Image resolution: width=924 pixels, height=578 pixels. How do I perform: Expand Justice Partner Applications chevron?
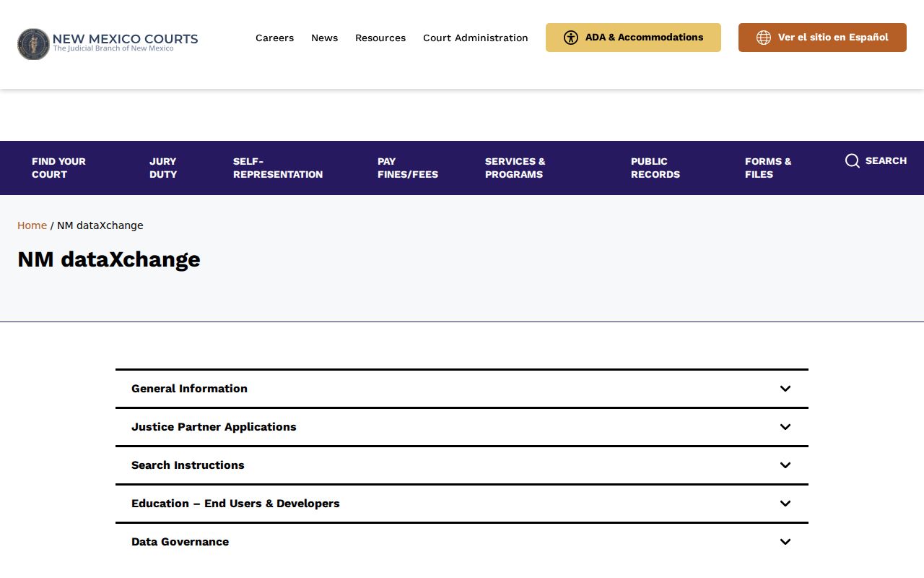(x=785, y=427)
